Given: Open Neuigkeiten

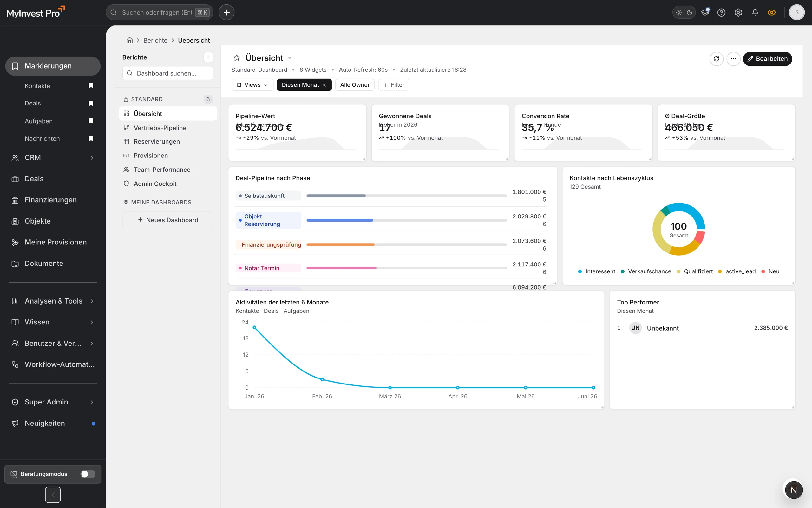Looking at the screenshot, I should (53, 423).
